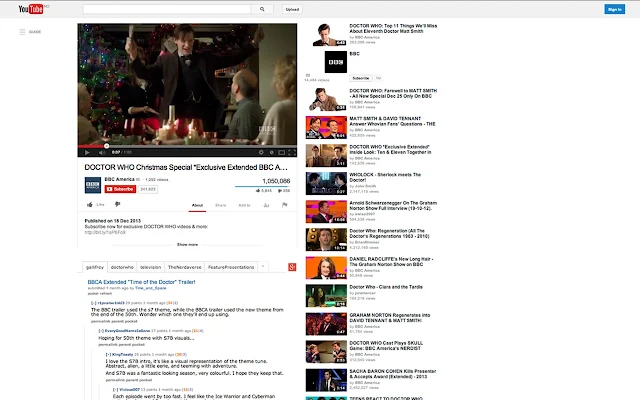Report video with flag icon
The image size is (640, 400).
284,205
